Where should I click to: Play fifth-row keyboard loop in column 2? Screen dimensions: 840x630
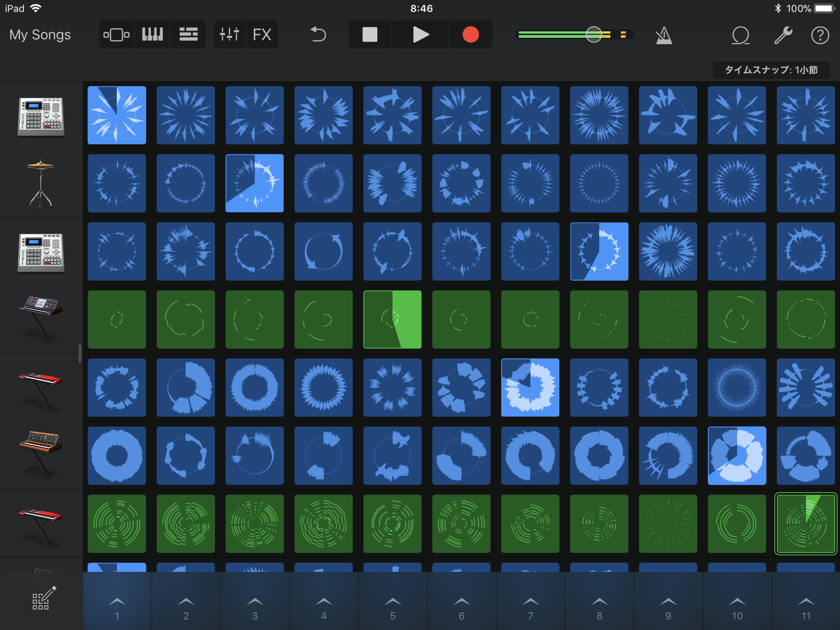point(186,388)
